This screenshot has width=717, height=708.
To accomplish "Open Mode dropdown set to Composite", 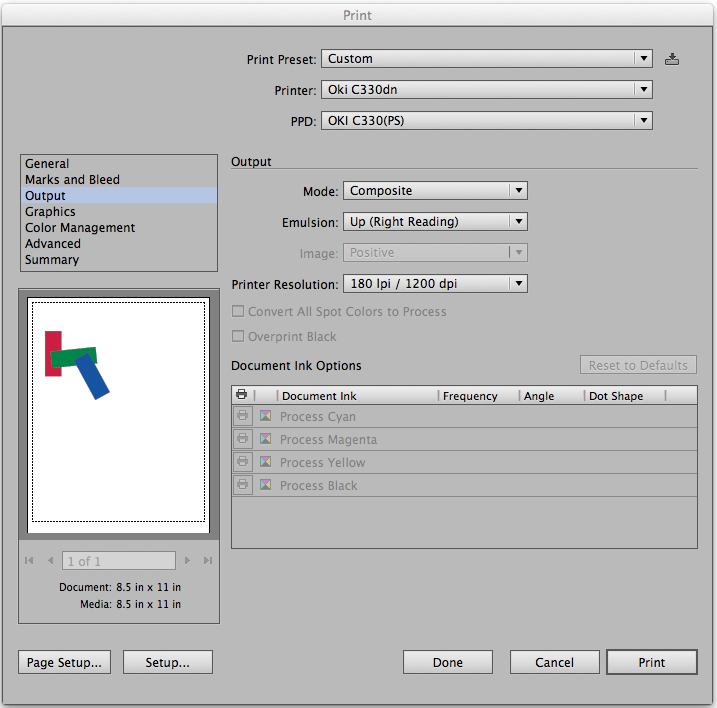I will (435, 191).
